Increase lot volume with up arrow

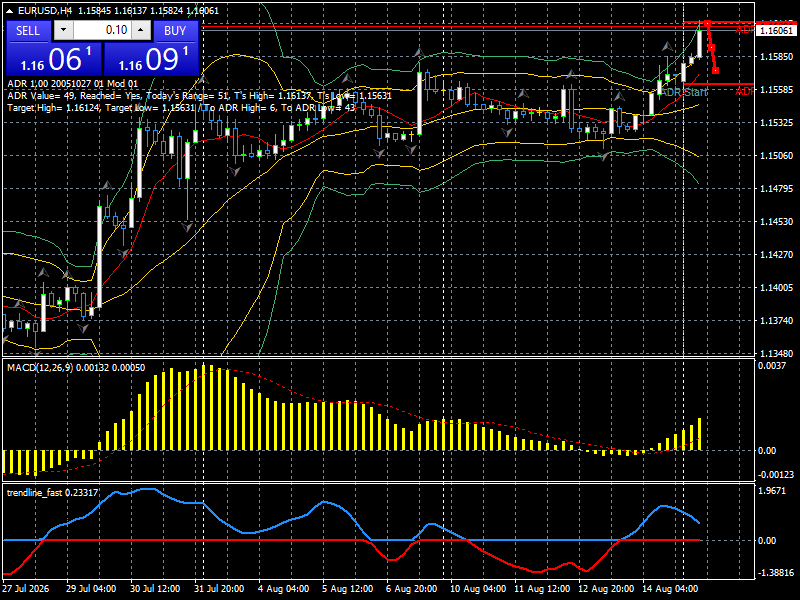tap(141, 30)
